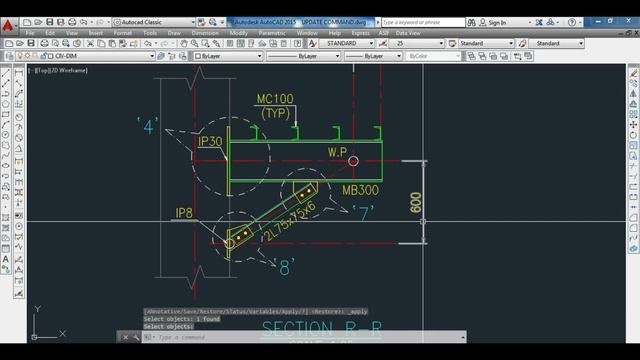Open the Parametric menu

272,33
